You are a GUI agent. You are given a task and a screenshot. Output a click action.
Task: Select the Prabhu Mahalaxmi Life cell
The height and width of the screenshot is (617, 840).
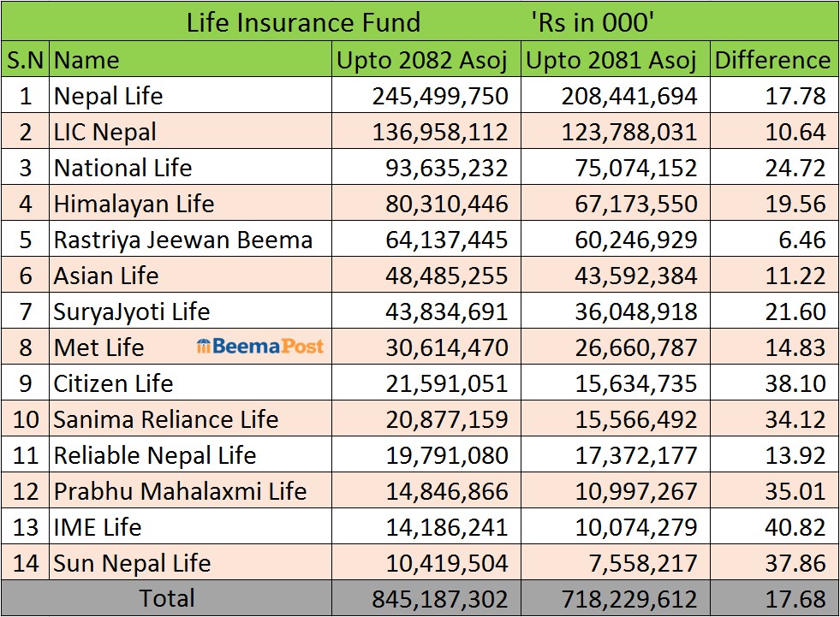tap(180, 491)
